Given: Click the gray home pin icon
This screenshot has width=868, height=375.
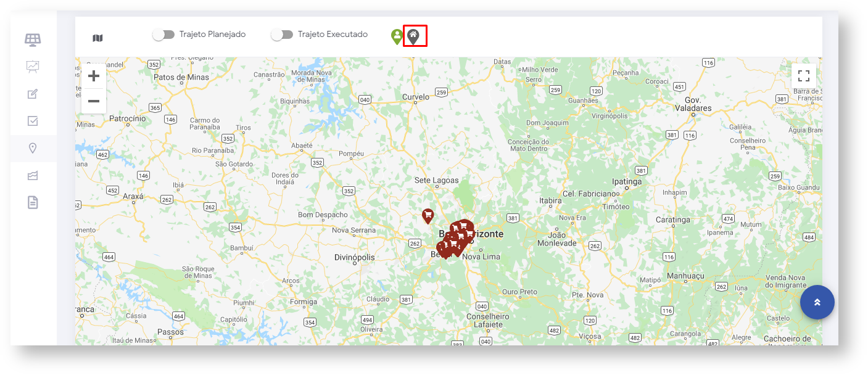Looking at the screenshot, I should pos(413,36).
